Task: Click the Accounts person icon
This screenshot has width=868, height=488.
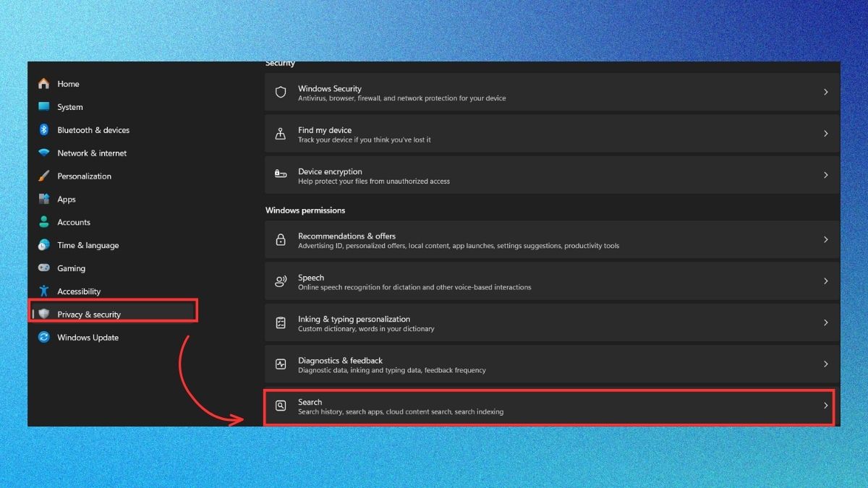Action: tap(44, 222)
